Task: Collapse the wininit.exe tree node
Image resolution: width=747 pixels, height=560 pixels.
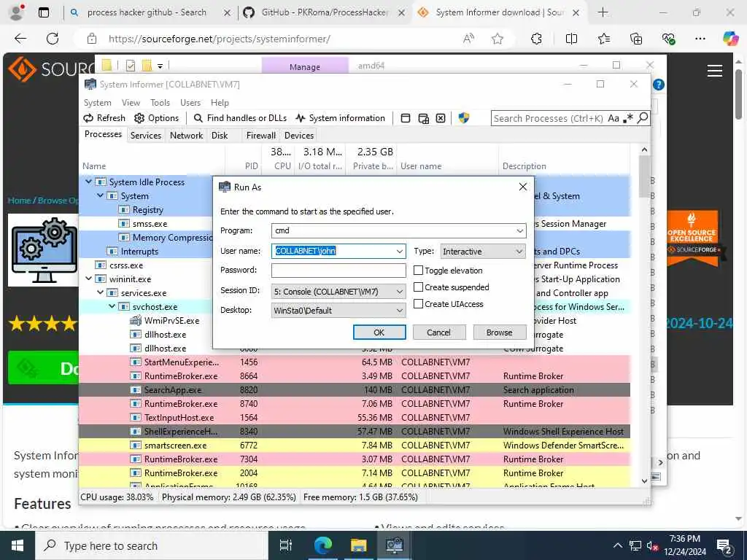Action: point(88,279)
